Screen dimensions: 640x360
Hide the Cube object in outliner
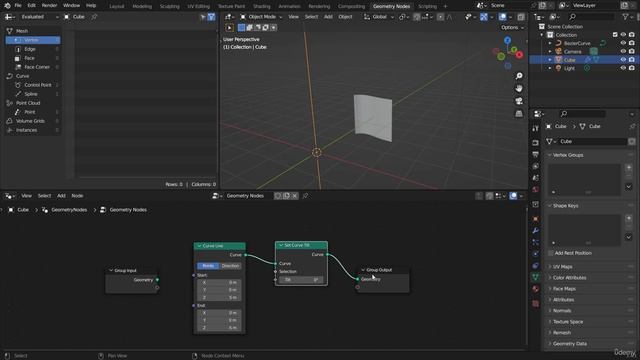[x=623, y=60]
